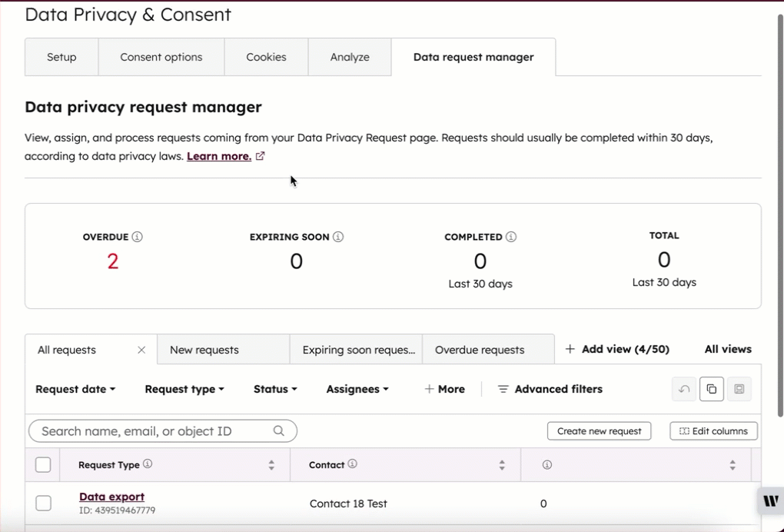Image resolution: width=784 pixels, height=532 pixels.
Task: Click the search magnifier icon
Action: (278, 431)
